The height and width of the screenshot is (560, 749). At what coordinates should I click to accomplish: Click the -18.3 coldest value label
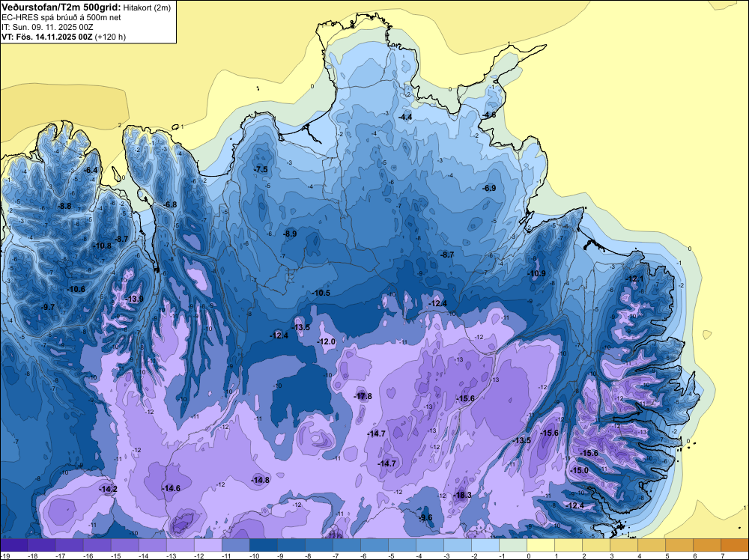click(x=462, y=495)
